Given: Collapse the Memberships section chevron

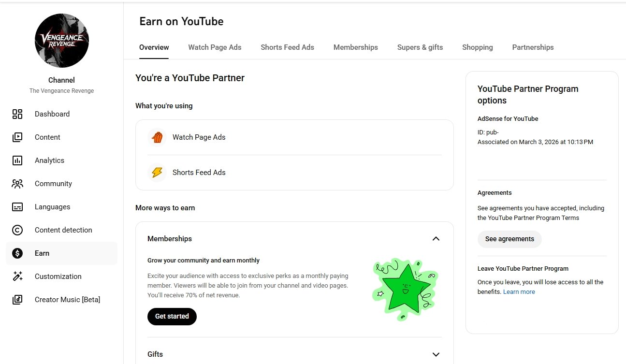Looking at the screenshot, I should click(436, 239).
